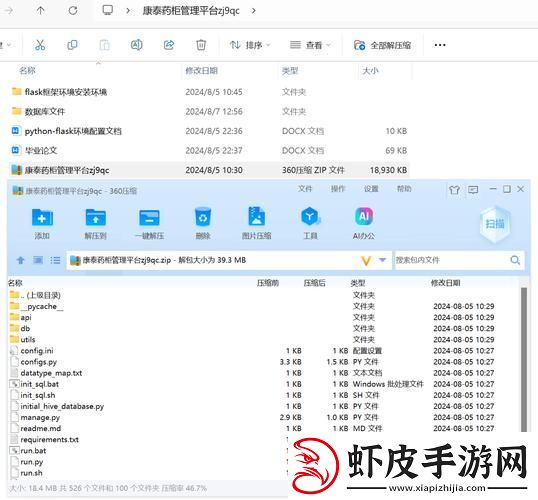Click the icon view icon in 360压缩 path bar
538x500 pixels.
pos(38,260)
